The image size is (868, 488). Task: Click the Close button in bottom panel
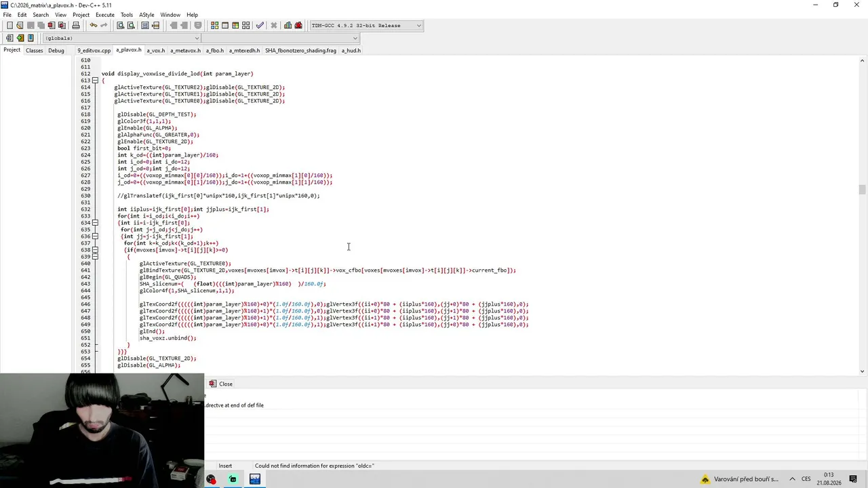point(221,384)
